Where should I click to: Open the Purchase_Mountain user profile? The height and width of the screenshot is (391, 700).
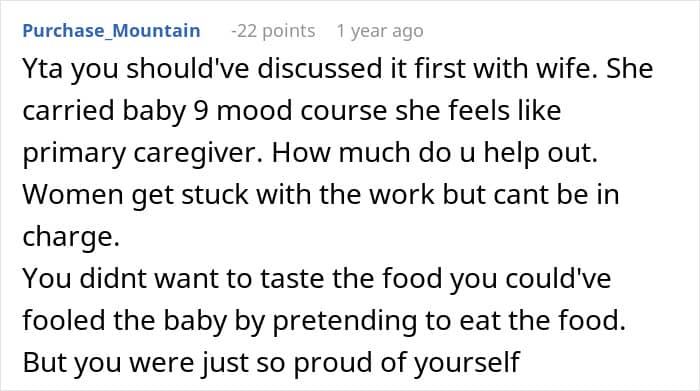click(x=111, y=31)
